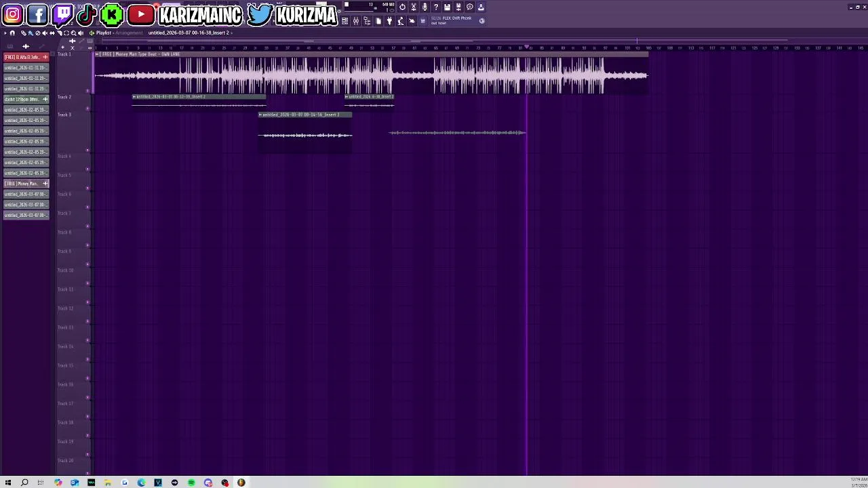
Task: Open clip menu of 00-12-39_Insert 2 clip
Action: click(x=134, y=97)
